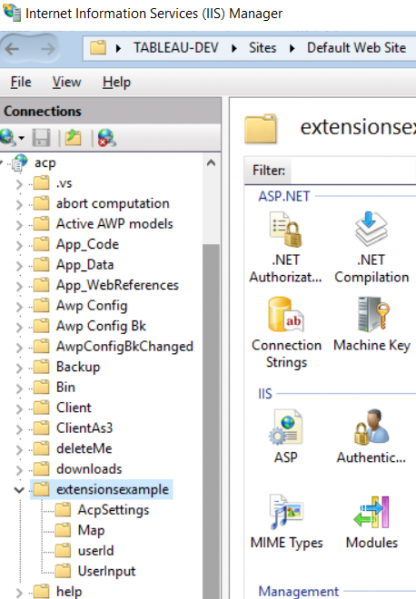
Task: Select App_WebReferences tree item
Action: (x=117, y=285)
